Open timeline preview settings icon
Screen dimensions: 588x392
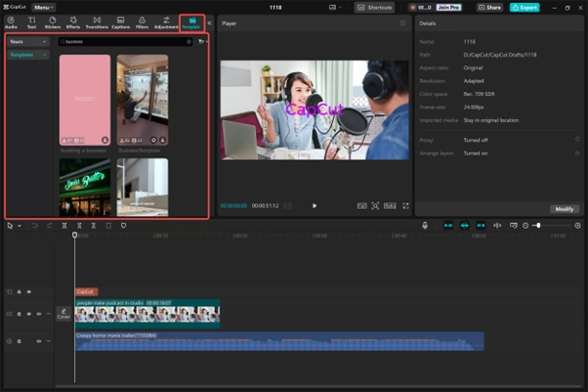(514, 225)
